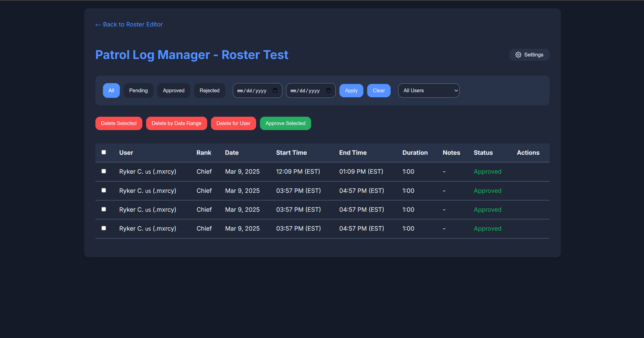Image resolution: width=644 pixels, height=338 pixels.
Task: Select the Pending filter tab
Action: [x=139, y=90]
